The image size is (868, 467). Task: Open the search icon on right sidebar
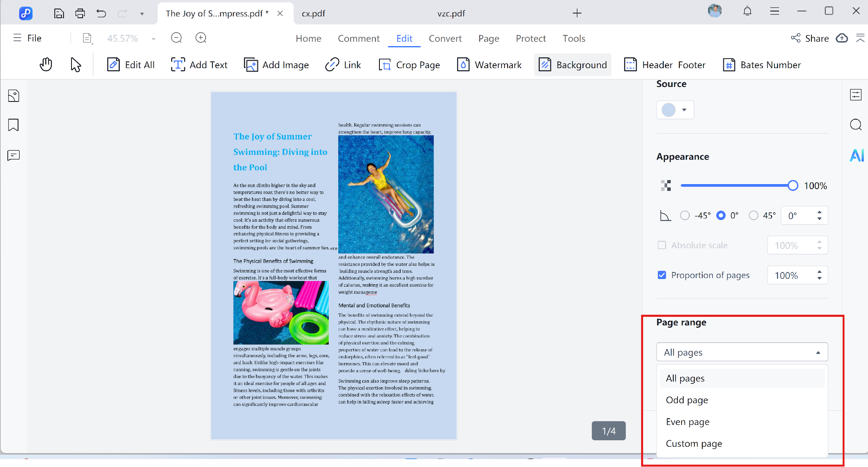pos(856,125)
